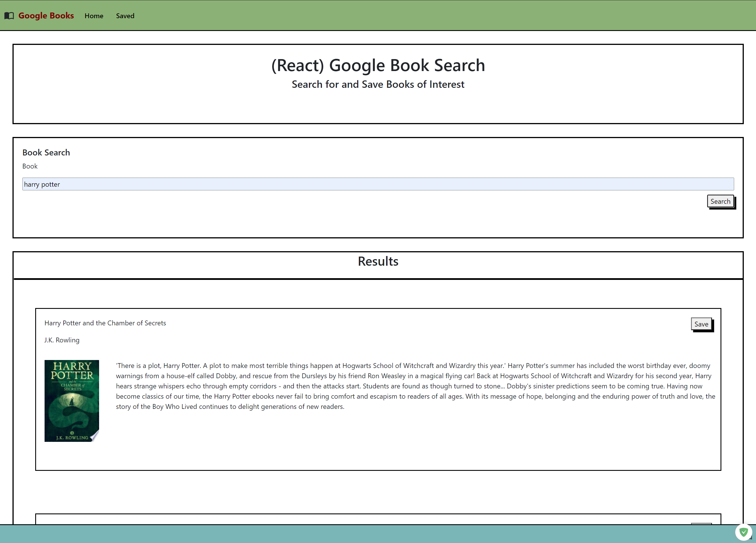Click the Book Search section heading
The width and height of the screenshot is (756, 543).
46,152
